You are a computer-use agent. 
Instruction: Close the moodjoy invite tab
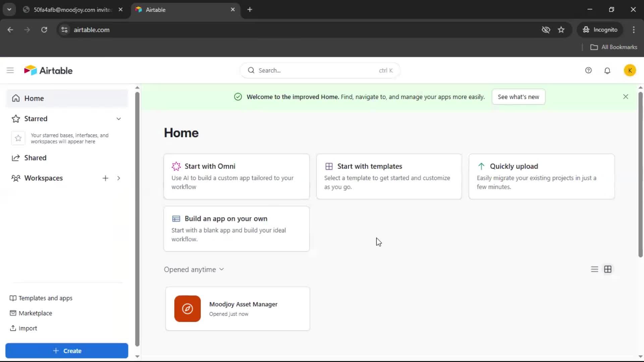click(x=120, y=10)
